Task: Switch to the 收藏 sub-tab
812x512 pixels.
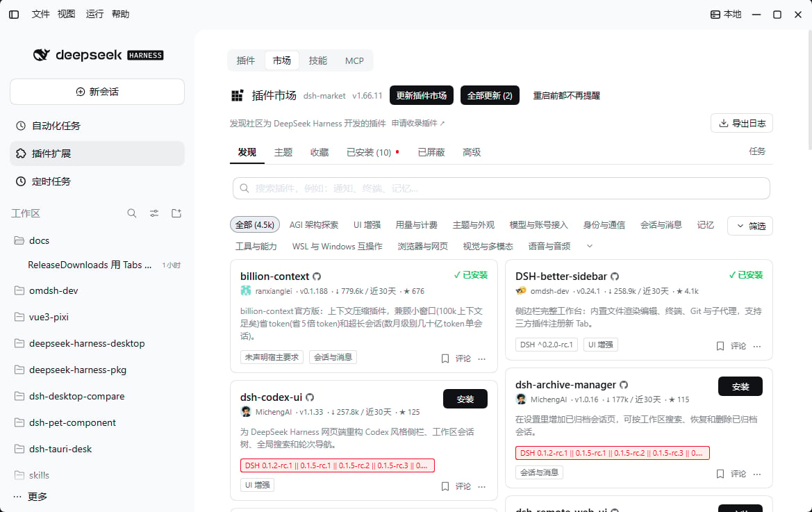Action: 320,152
